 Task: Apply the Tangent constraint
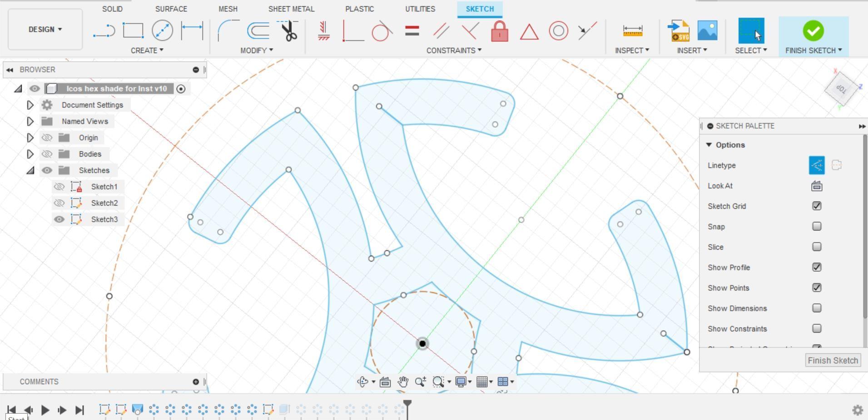(x=382, y=31)
